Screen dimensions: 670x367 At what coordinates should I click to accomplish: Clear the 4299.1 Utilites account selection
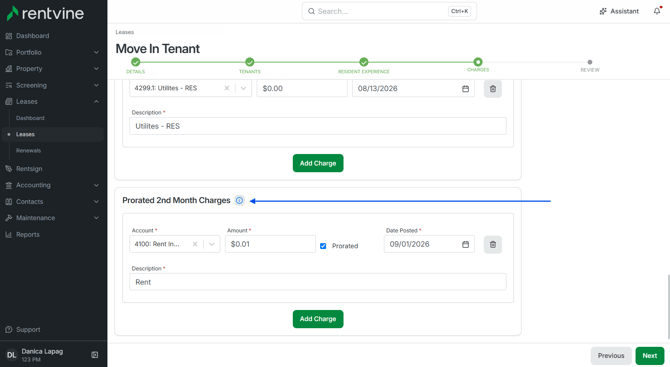227,88
